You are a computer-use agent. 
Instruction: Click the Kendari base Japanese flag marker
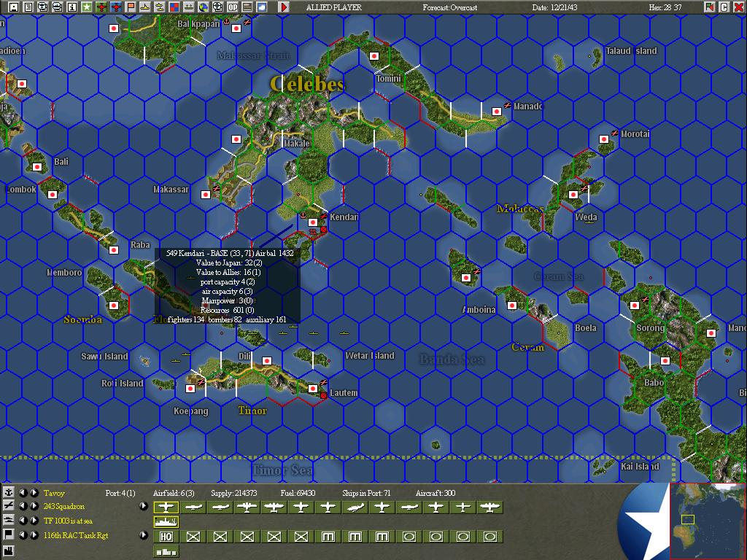313,222
